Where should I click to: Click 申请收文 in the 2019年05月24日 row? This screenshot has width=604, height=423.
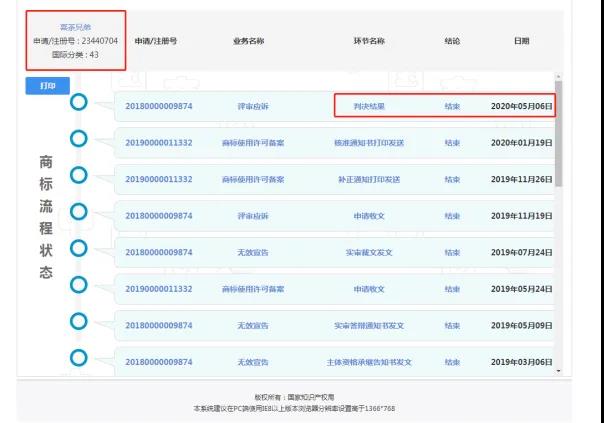(x=369, y=289)
